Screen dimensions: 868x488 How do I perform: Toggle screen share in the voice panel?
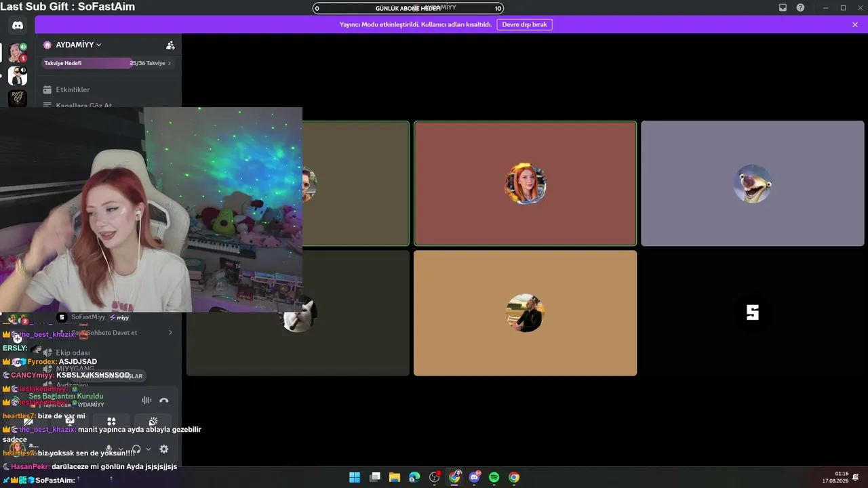tap(70, 422)
